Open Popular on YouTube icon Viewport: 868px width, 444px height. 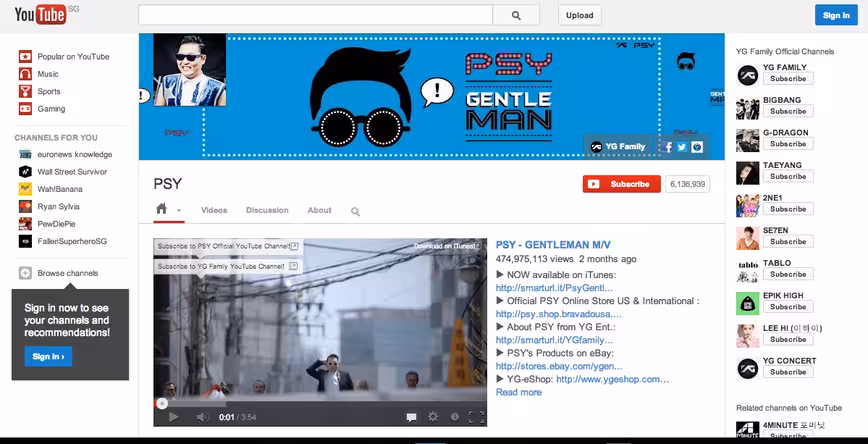(x=25, y=56)
